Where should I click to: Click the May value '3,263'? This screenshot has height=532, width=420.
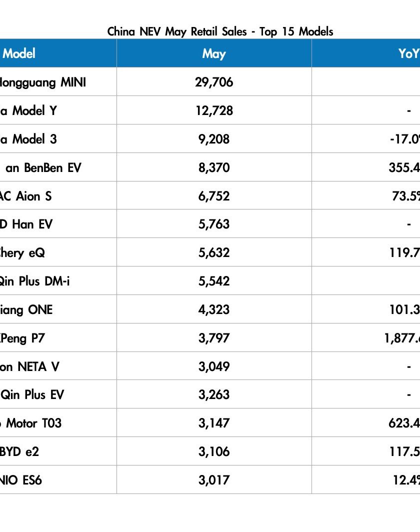click(214, 395)
